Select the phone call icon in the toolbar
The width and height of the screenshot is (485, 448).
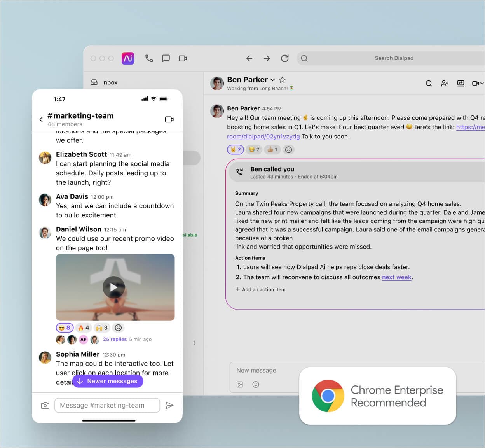(149, 58)
